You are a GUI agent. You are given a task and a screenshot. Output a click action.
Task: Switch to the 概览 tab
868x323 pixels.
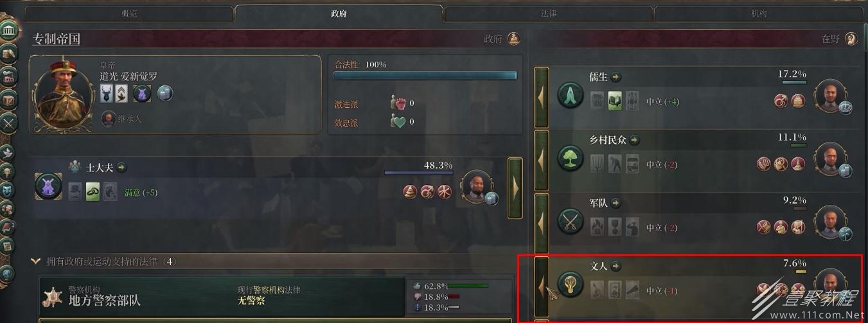pyautogui.click(x=129, y=13)
